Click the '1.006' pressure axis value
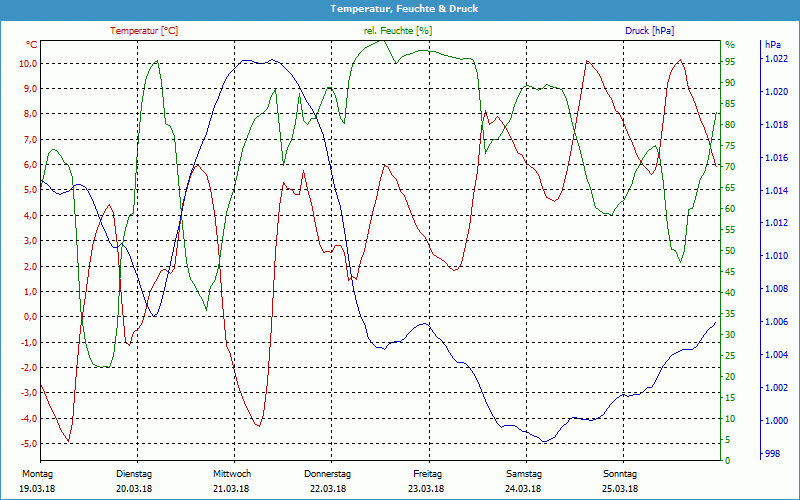The image size is (800, 500). click(776, 322)
